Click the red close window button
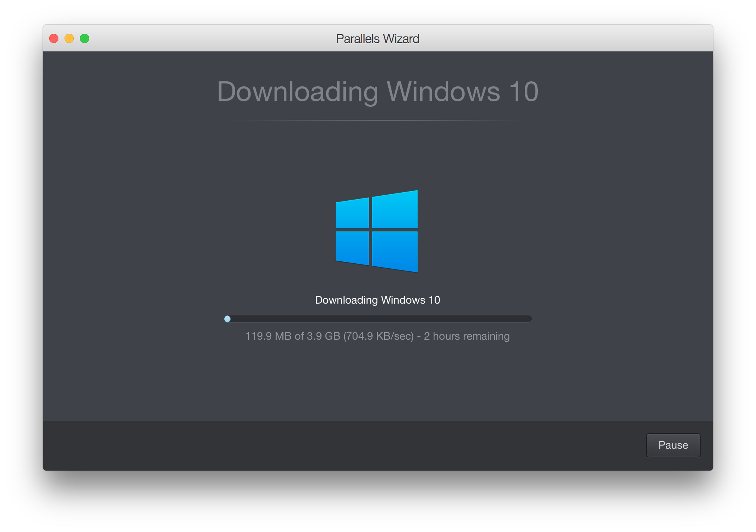The image size is (756, 532). click(54, 38)
